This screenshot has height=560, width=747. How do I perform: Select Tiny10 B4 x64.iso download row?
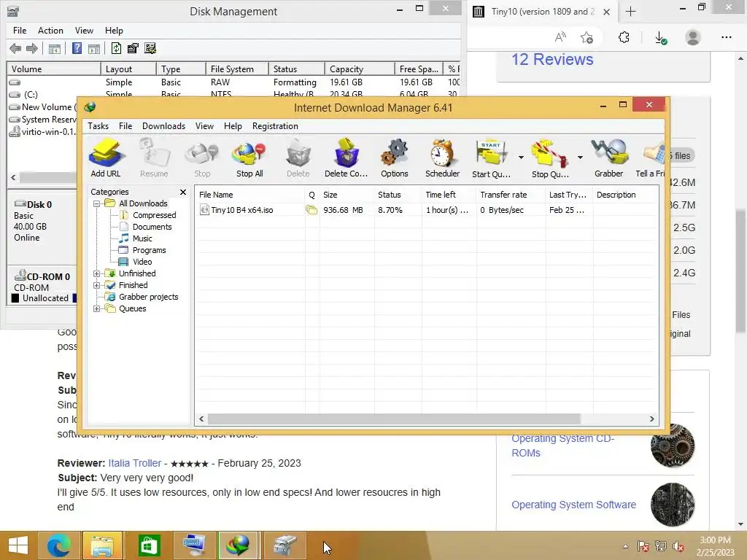427,210
